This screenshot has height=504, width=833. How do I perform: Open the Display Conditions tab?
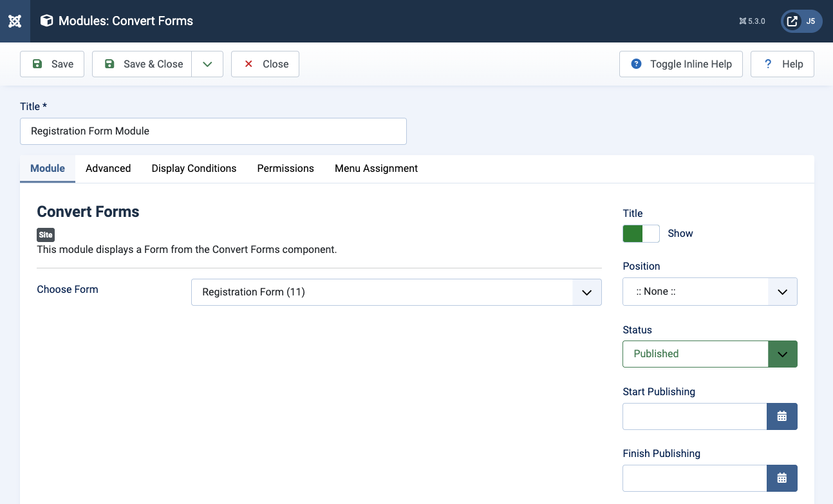tap(194, 169)
